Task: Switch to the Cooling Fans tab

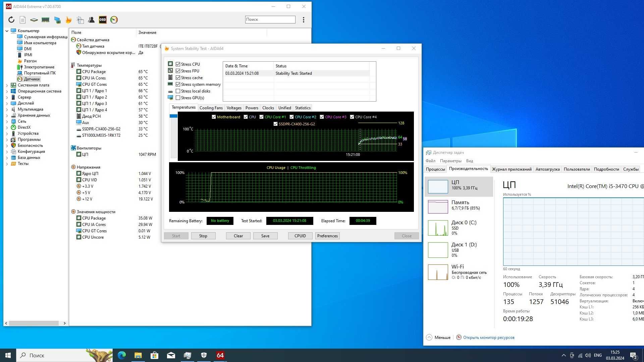Action: click(x=211, y=107)
